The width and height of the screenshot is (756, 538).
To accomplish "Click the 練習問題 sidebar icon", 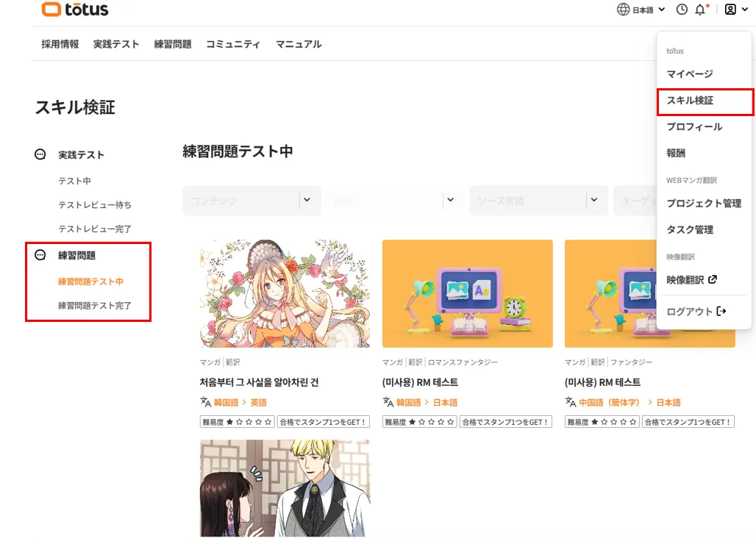I will point(40,255).
